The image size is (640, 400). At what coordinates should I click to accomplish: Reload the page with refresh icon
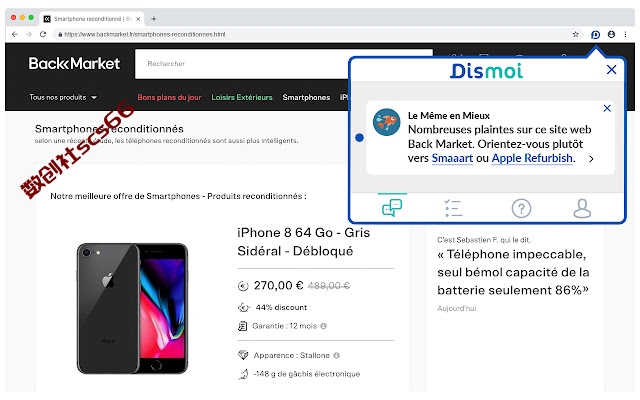click(43, 34)
